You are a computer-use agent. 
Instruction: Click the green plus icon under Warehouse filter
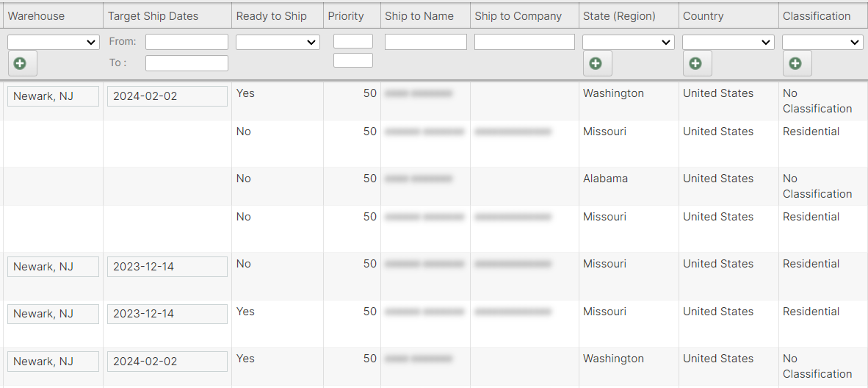click(20, 64)
